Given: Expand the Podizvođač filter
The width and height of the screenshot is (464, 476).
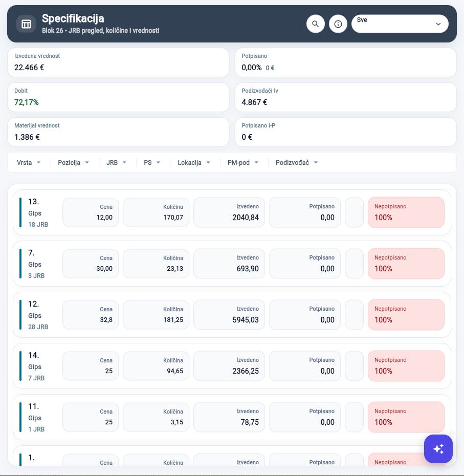Looking at the screenshot, I should [x=297, y=162].
